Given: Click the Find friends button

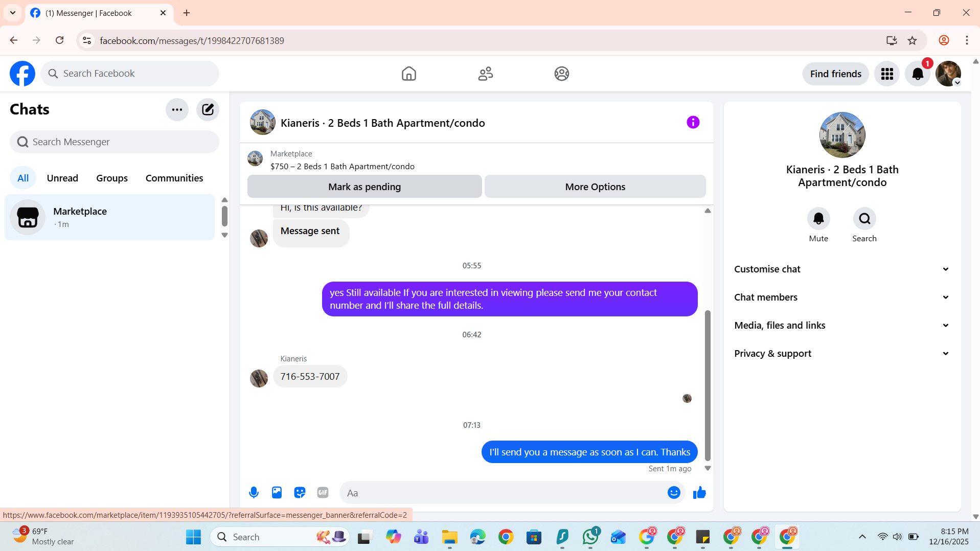Looking at the screenshot, I should point(835,74).
